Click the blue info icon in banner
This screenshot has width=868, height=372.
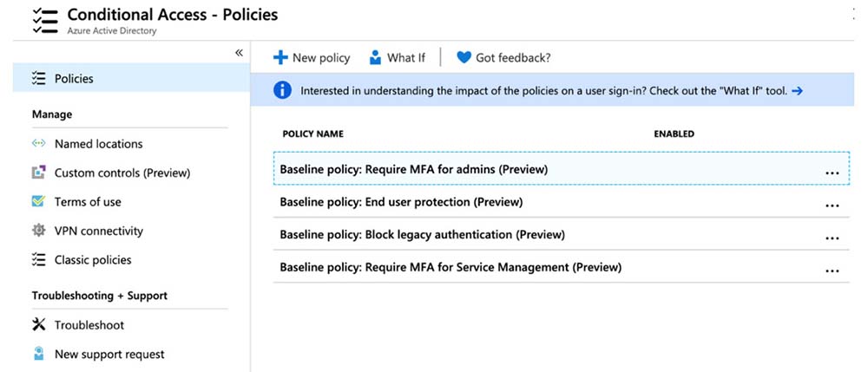click(x=282, y=90)
